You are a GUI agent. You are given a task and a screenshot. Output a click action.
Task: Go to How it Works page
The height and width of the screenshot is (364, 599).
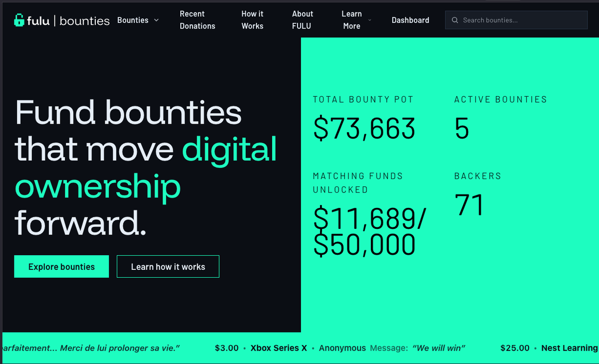coord(252,20)
